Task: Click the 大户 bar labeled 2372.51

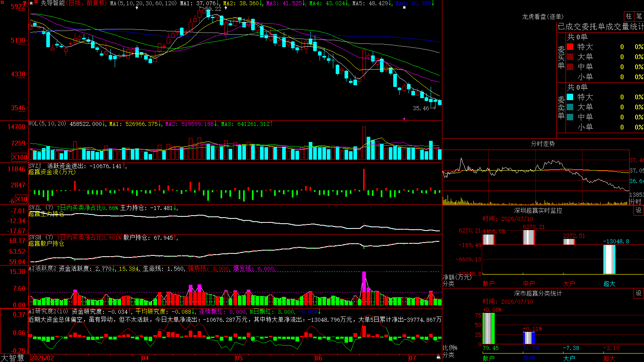Action: [569, 242]
